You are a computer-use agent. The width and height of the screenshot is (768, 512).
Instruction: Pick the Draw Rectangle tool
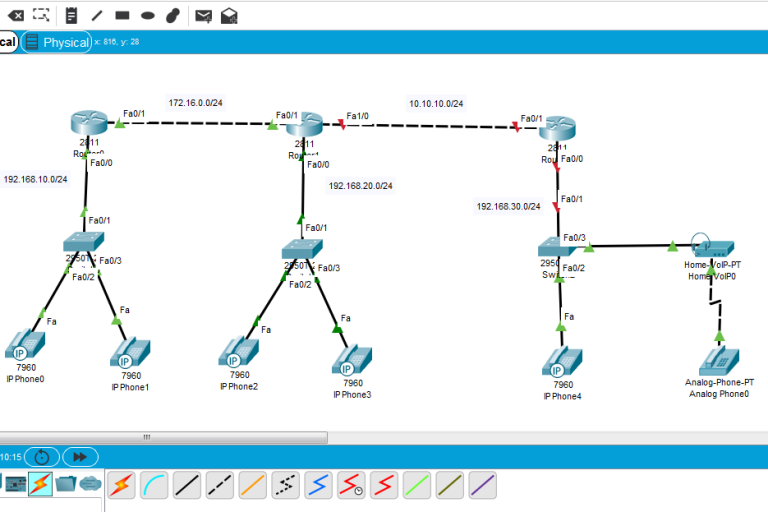[122, 15]
